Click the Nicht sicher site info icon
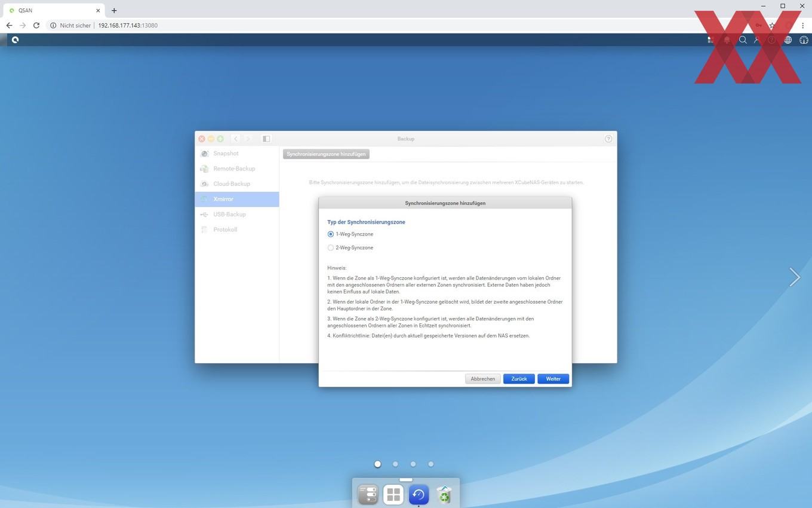 point(53,26)
